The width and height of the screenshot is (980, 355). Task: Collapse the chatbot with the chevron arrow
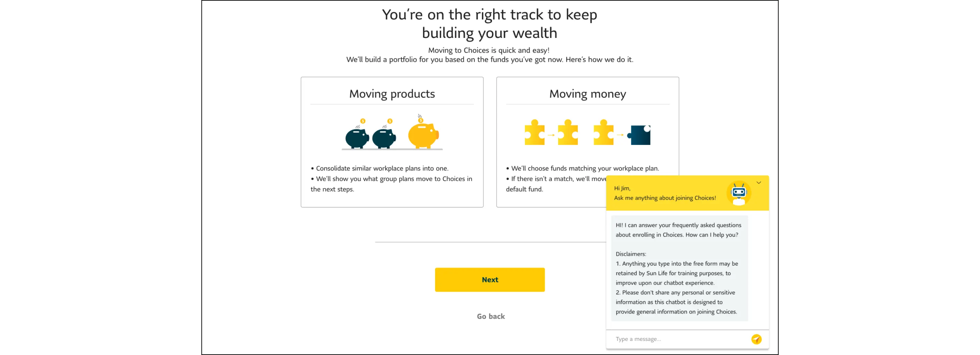coord(759,183)
